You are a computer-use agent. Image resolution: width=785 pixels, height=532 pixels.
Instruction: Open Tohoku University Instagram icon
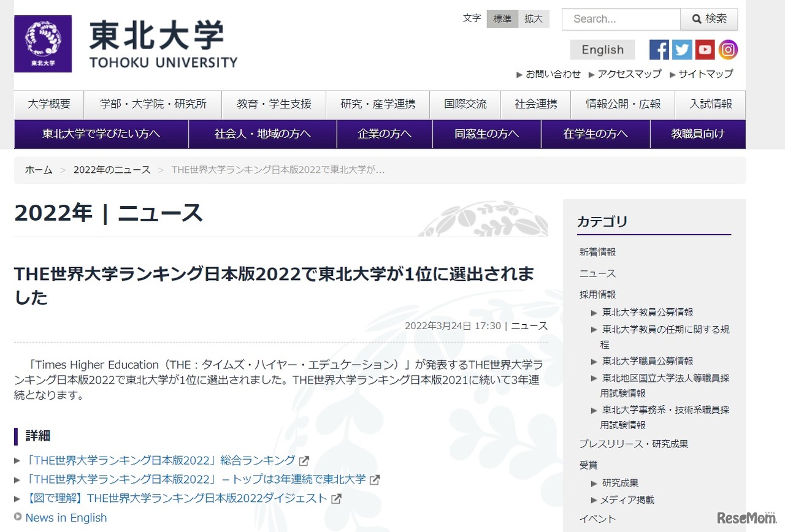pyautogui.click(x=728, y=50)
